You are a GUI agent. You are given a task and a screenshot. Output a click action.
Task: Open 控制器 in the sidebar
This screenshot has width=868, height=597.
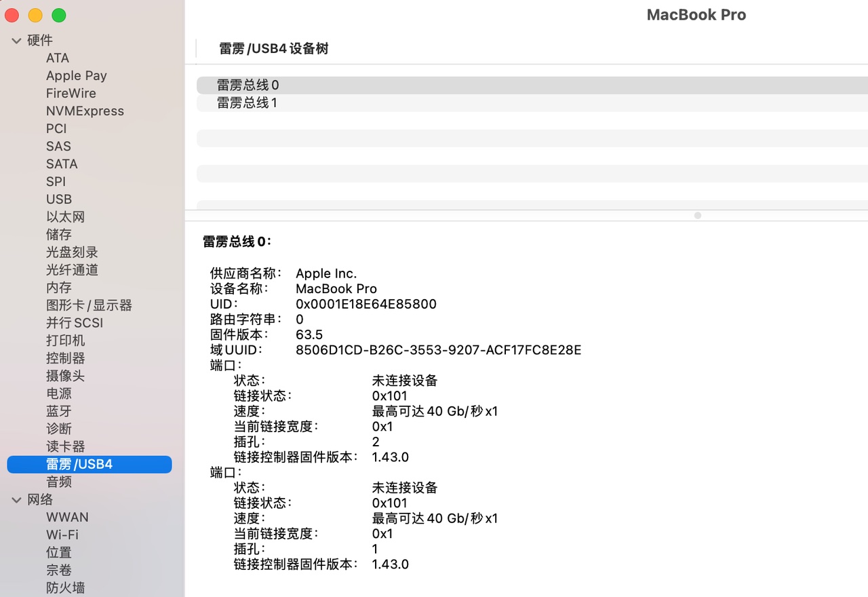tap(66, 358)
